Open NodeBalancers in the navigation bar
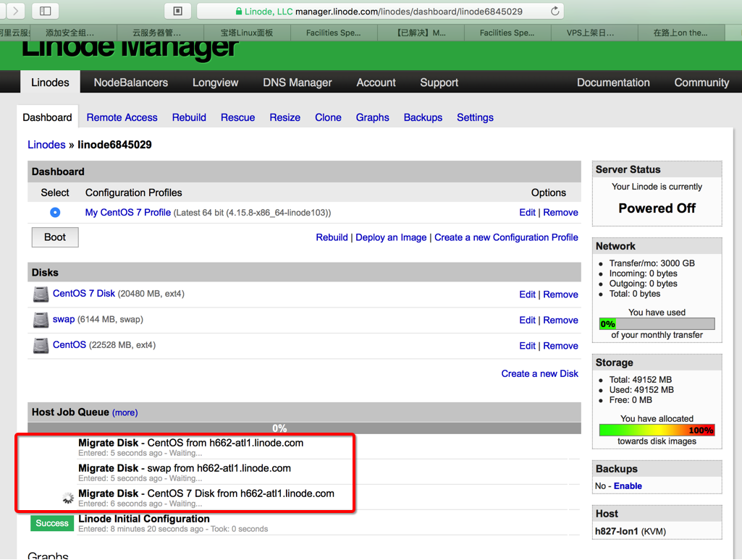 (130, 82)
